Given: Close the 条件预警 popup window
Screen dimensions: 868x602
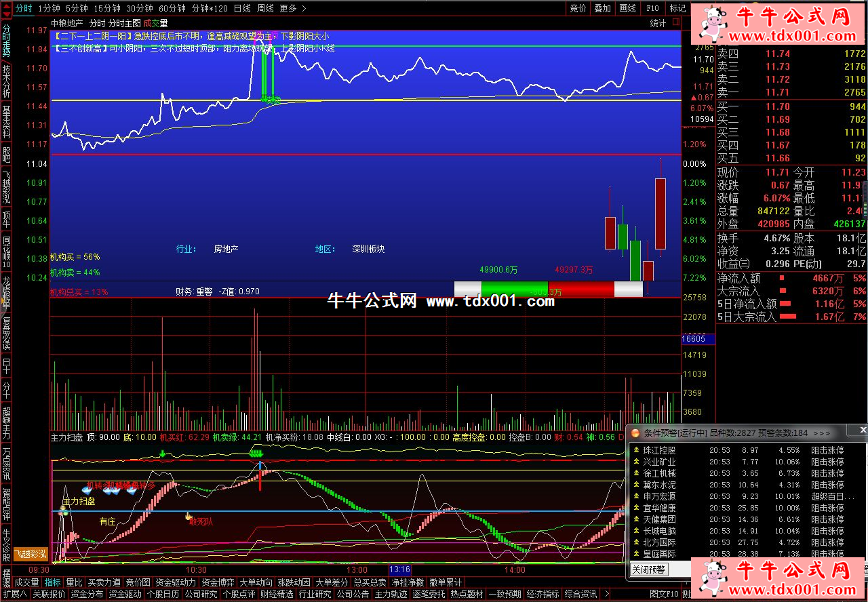Looking at the screenshot, I should click(x=862, y=430).
